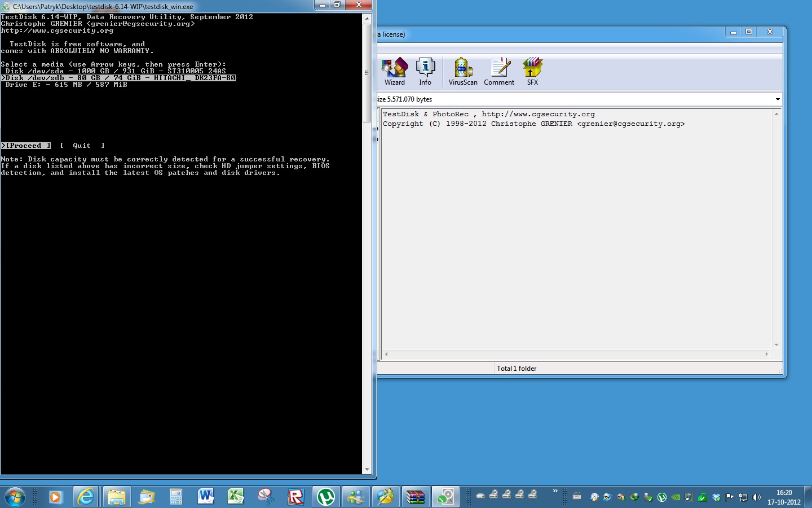Click the Show Desktop button
Viewport: 812px width, 508px height.
pyautogui.click(x=808, y=497)
